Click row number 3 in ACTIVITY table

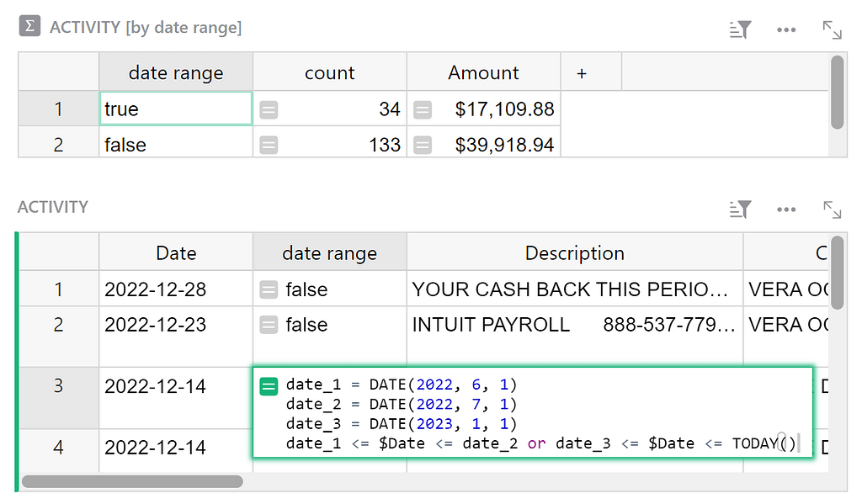pos(57,386)
